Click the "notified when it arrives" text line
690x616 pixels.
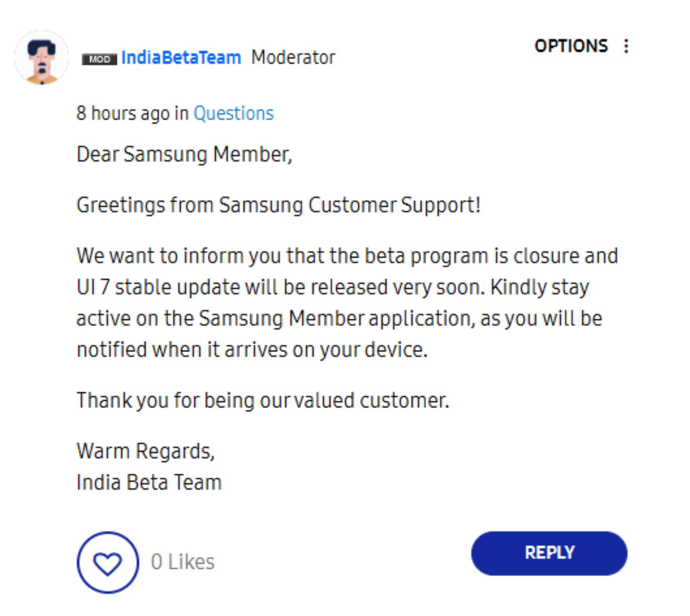(x=252, y=350)
